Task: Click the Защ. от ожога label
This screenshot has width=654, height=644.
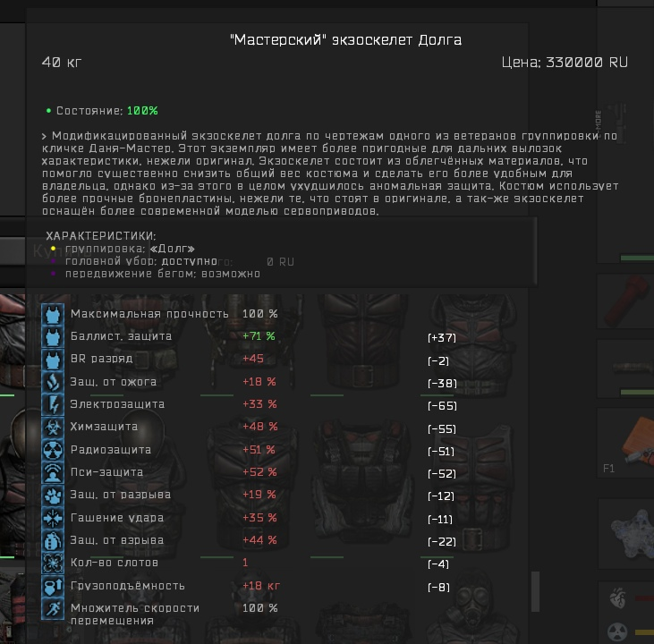Action: click(x=113, y=382)
